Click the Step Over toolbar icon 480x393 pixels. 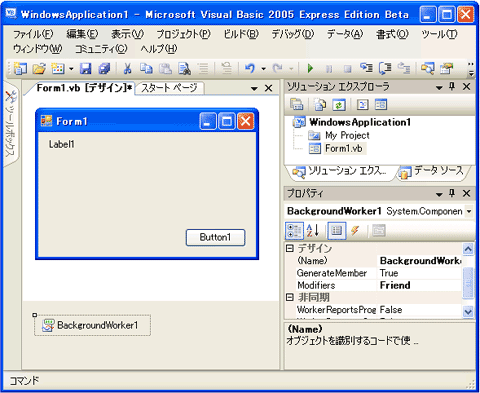click(x=385, y=68)
